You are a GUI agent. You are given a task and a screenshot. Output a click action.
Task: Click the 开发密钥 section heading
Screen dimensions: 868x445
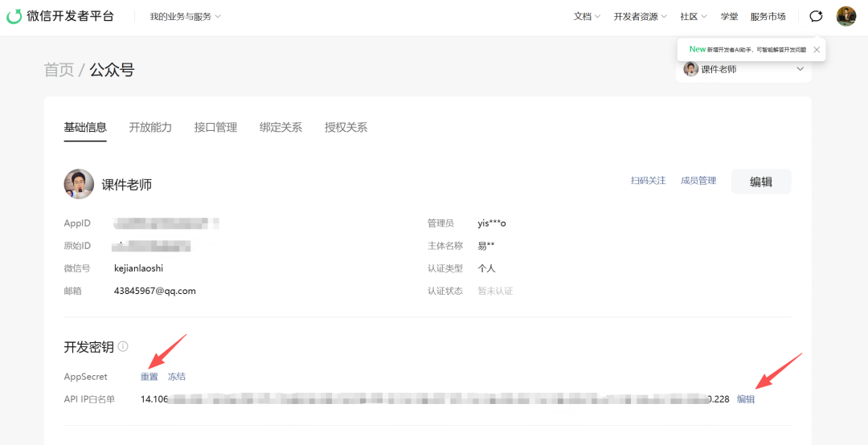coord(88,347)
